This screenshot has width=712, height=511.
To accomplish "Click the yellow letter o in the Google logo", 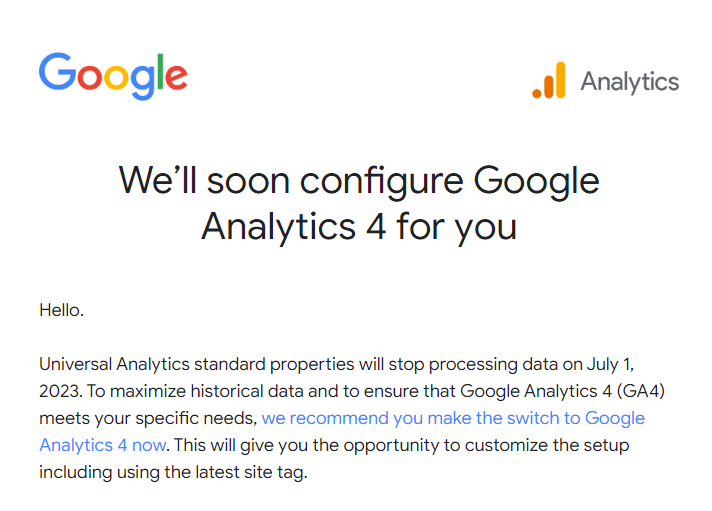I will point(116,78).
